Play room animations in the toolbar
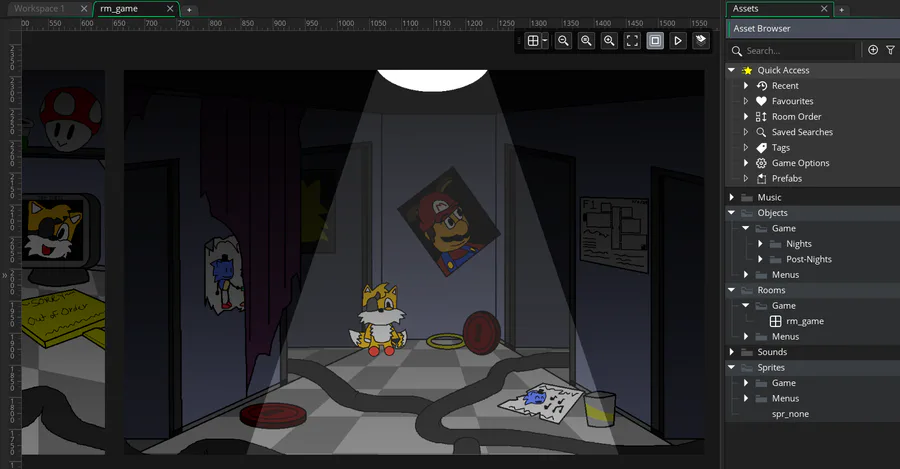 click(678, 41)
